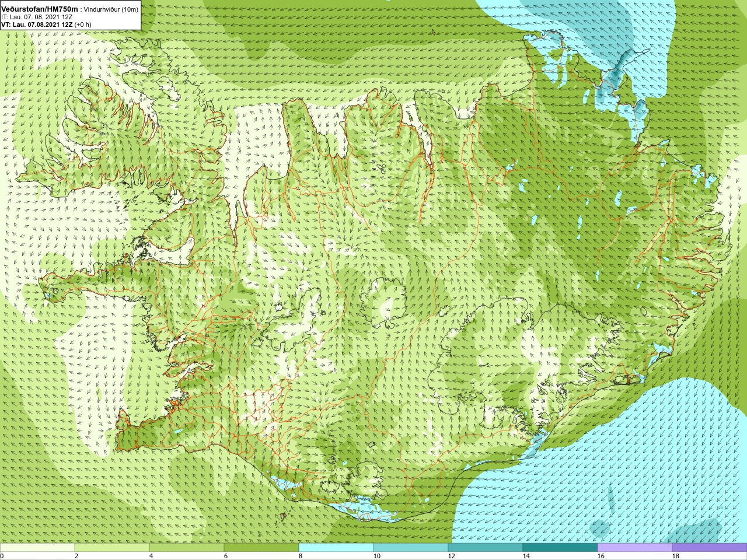Click the legend value '4'
The width and height of the screenshot is (747, 560).
pos(151,556)
